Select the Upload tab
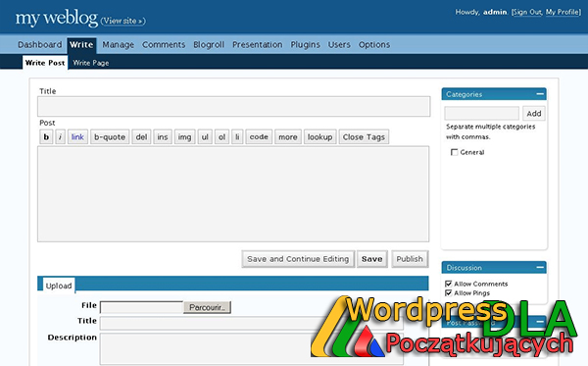Screen dimensions: 588x366 (59, 286)
